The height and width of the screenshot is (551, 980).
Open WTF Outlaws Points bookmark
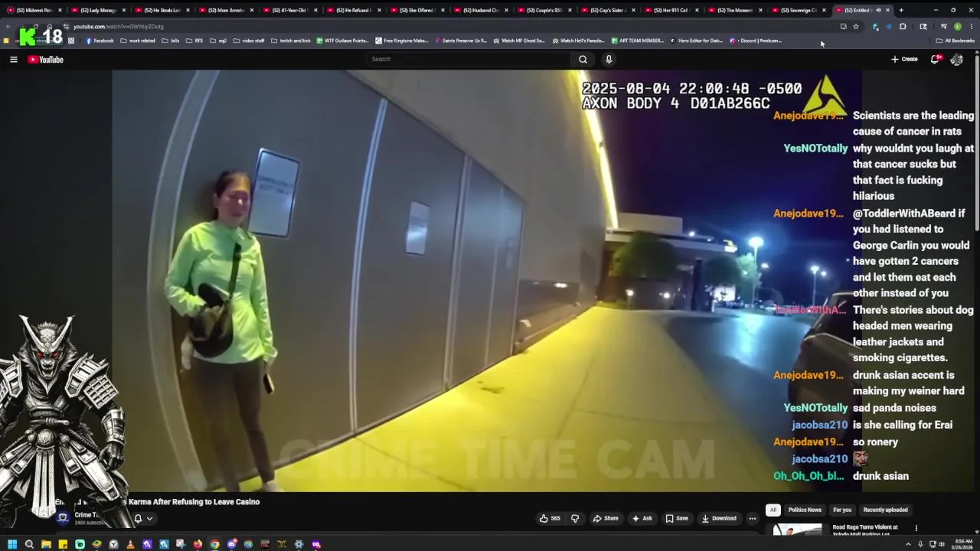point(342,41)
